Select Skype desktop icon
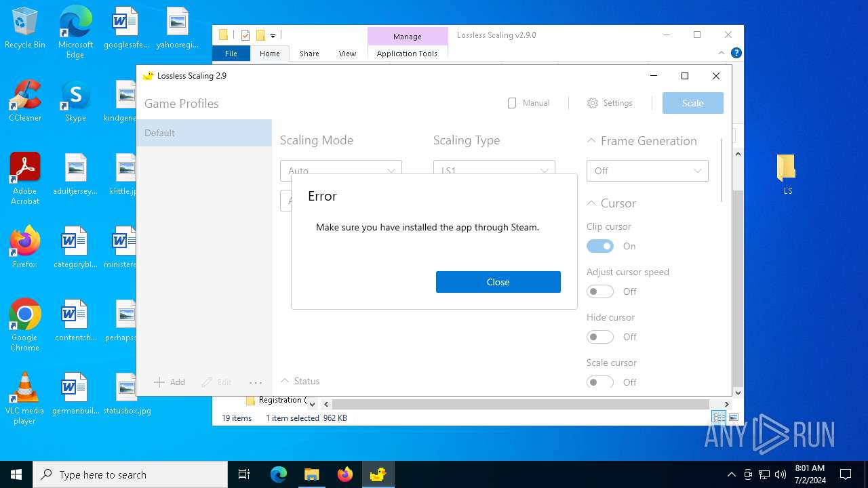 75,101
